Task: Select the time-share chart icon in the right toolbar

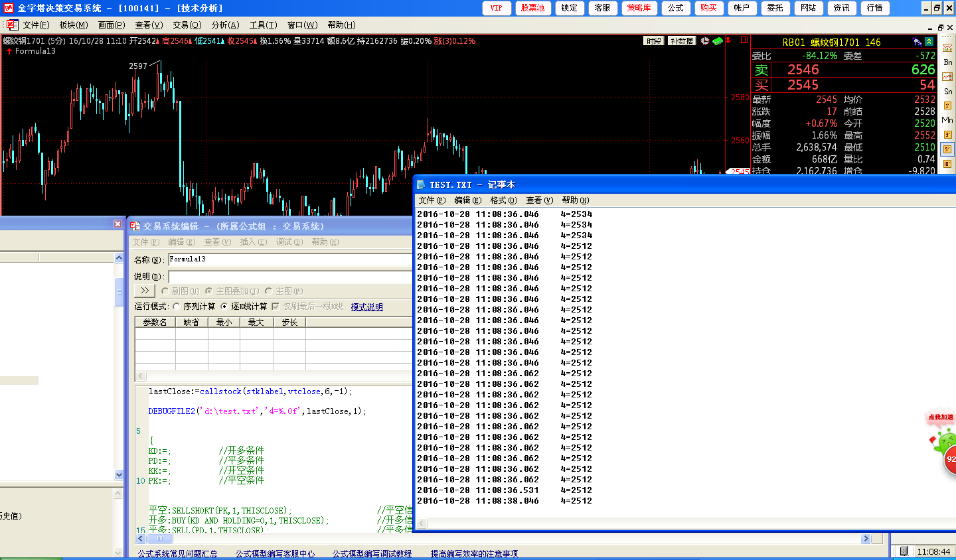Action: coord(947,48)
